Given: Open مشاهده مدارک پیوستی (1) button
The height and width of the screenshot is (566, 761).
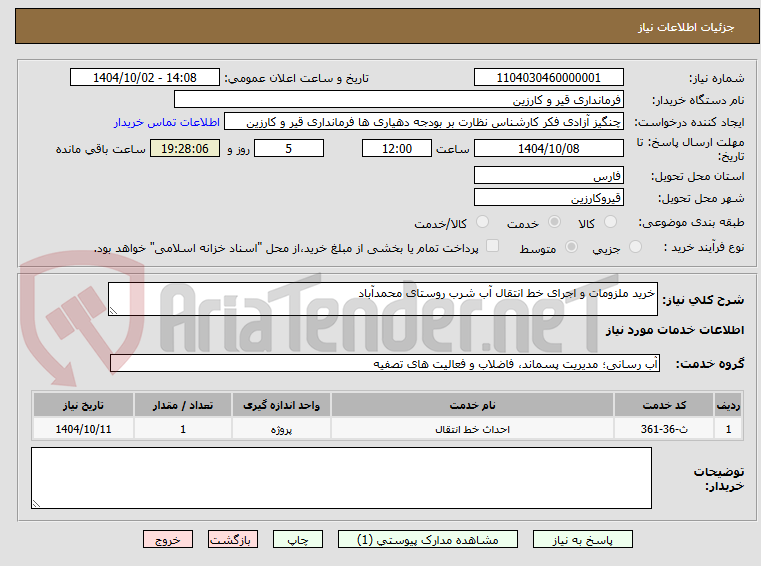Looking at the screenshot, I should tap(428, 539).
